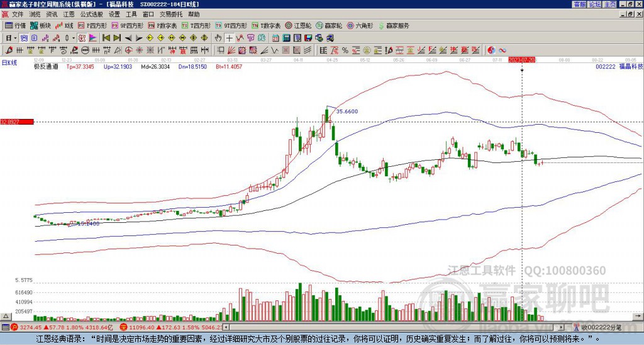Open 赢家服务 with the dollar icon
644x345 pixels.
coord(394,25)
